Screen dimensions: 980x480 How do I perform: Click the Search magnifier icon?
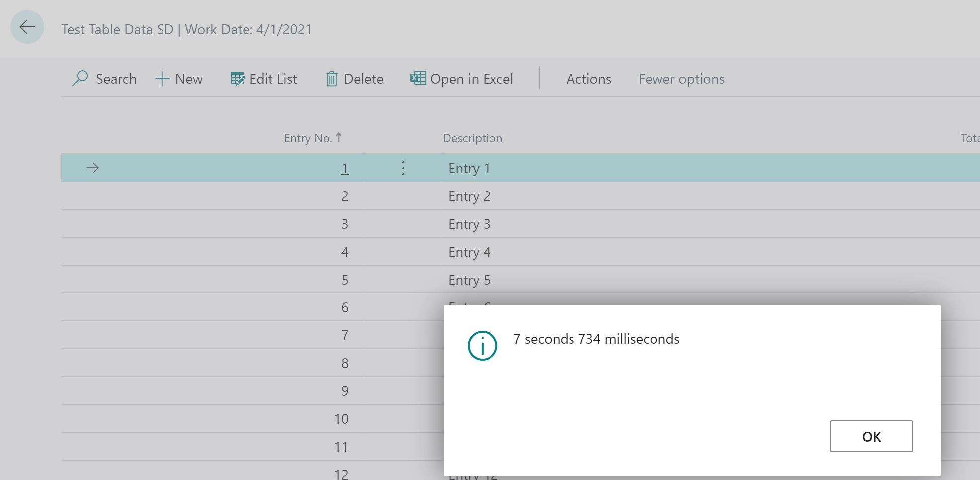click(x=80, y=79)
